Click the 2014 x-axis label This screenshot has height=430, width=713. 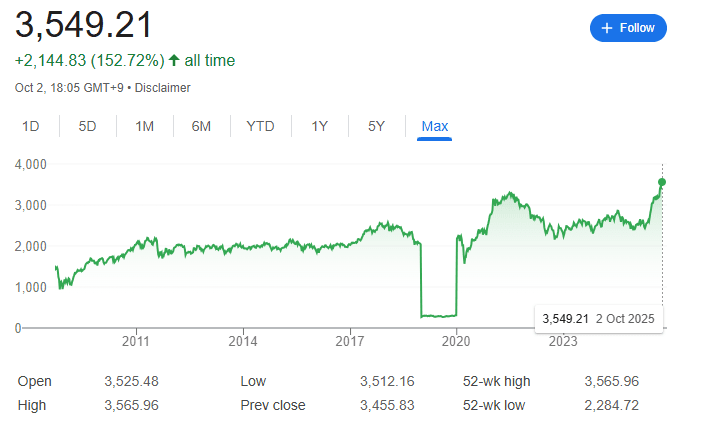[x=243, y=341]
